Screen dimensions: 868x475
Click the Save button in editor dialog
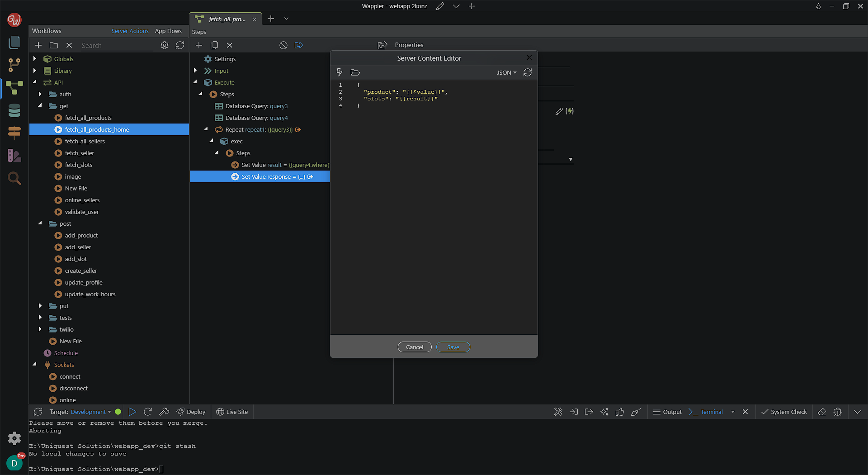click(x=453, y=347)
